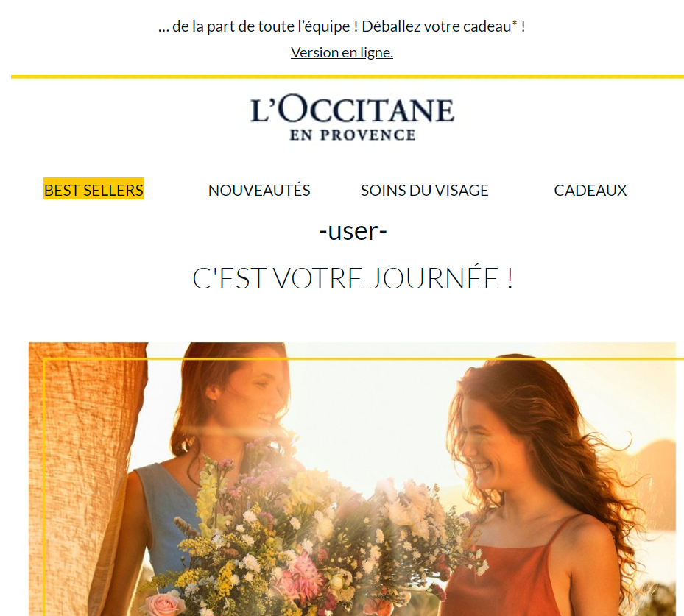Screen dimensions: 684x616
Task: Open the BEST SELLERS menu item
Action: pos(94,190)
